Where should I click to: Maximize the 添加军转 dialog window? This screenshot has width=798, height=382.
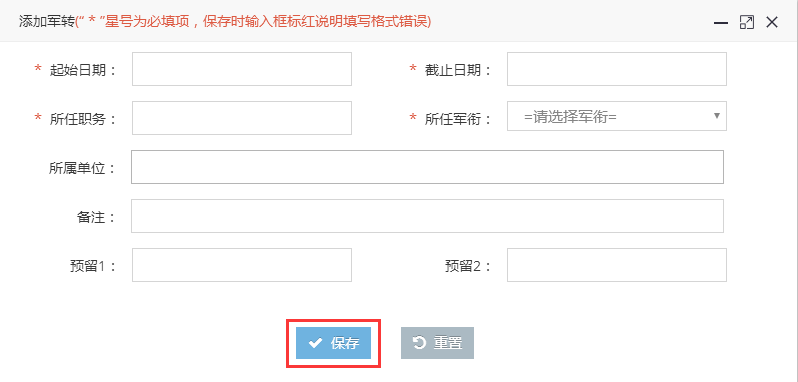click(747, 22)
